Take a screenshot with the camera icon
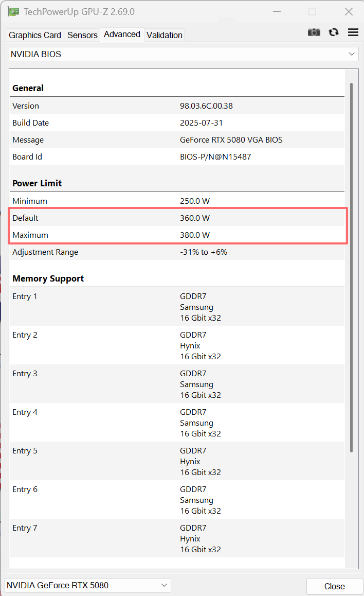 pyautogui.click(x=314, y=32)
